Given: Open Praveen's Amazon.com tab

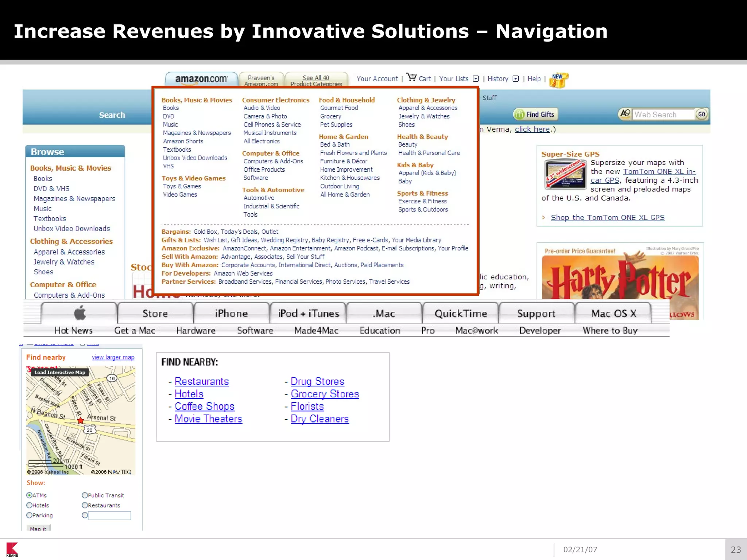Looking at the screenshot, I should [x=261, y=80].
